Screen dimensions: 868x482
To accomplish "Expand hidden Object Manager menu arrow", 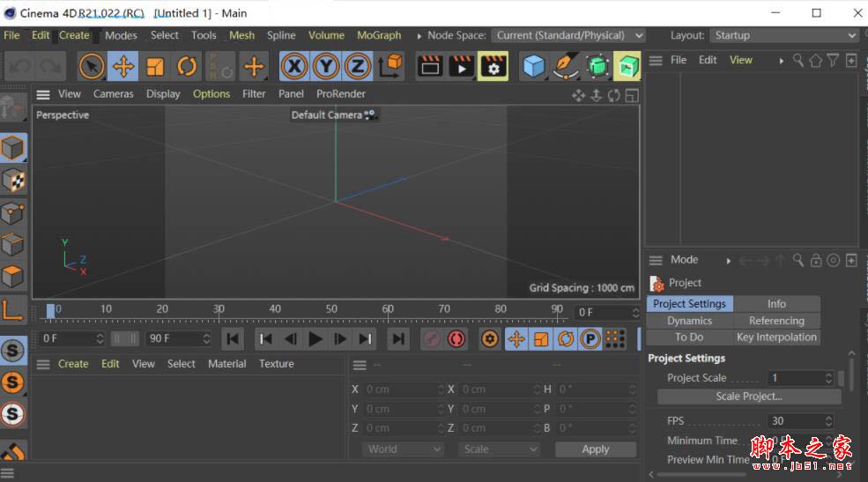I will (x=781, y=61).
